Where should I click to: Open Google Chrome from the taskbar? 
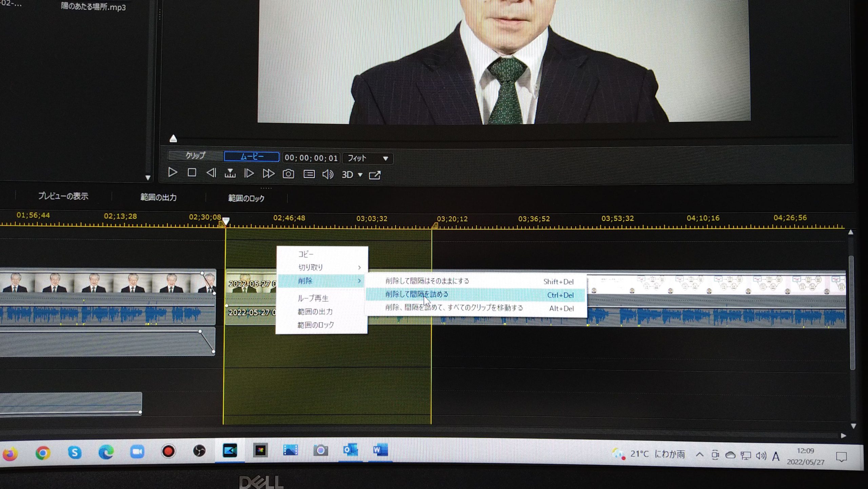[43, 453]
